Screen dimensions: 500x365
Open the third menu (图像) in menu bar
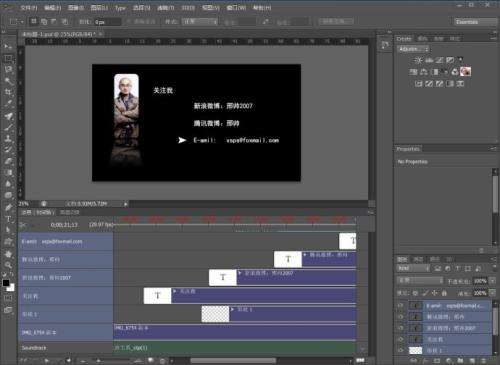click(x=76, y=7)
